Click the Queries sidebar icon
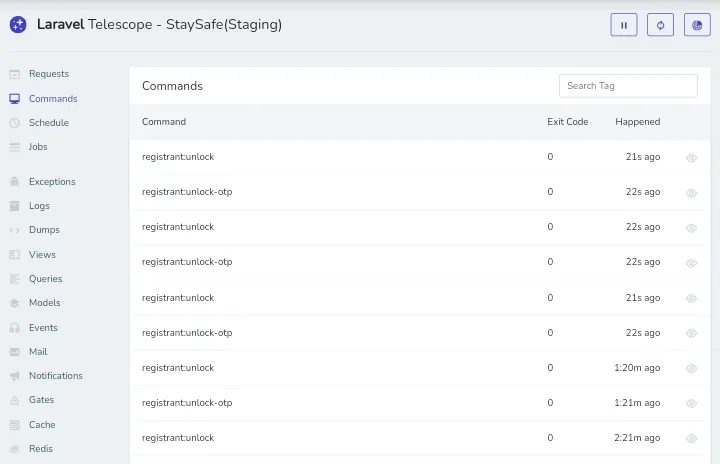720x464 pixels. click(15, 279)
